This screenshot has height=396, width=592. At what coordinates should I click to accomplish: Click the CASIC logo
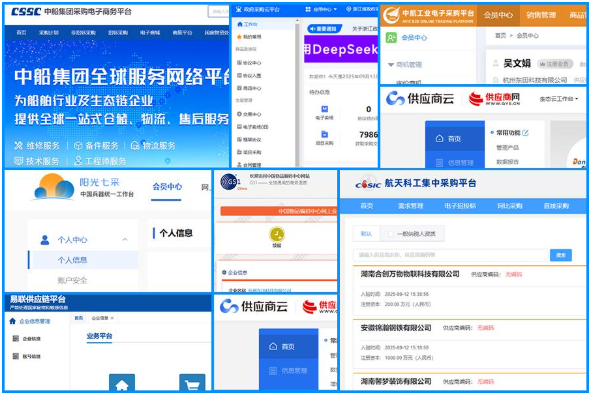pyautogui.click(x=368, y=183)
